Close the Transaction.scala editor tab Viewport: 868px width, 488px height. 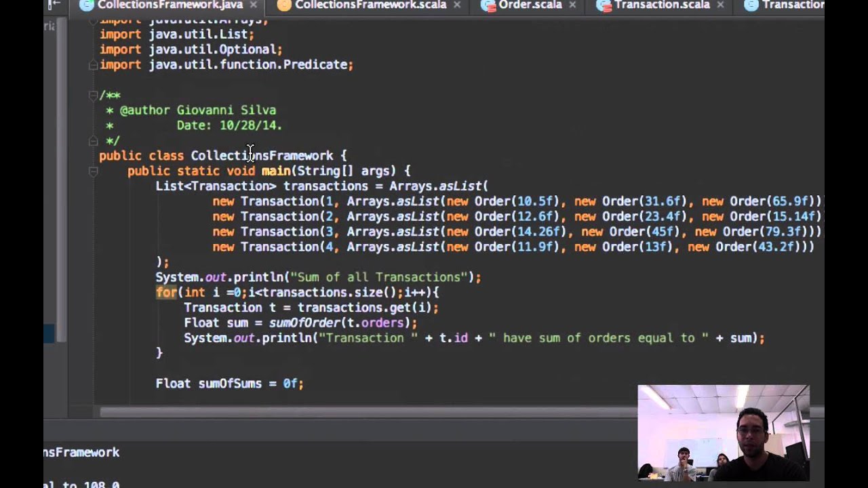point(719,5)
